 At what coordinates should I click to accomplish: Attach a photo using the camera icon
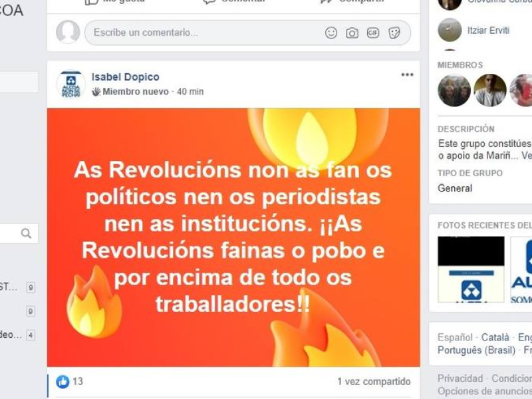[x=352, y=33]
